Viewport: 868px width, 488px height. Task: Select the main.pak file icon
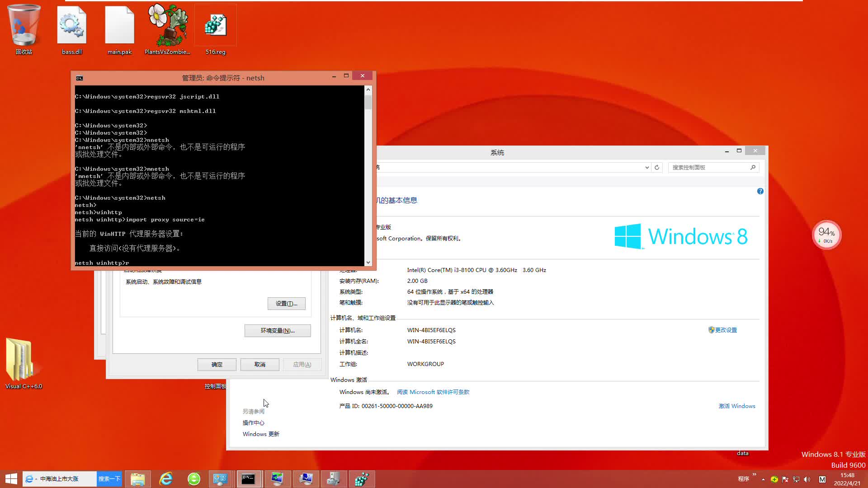pos(119,30)
